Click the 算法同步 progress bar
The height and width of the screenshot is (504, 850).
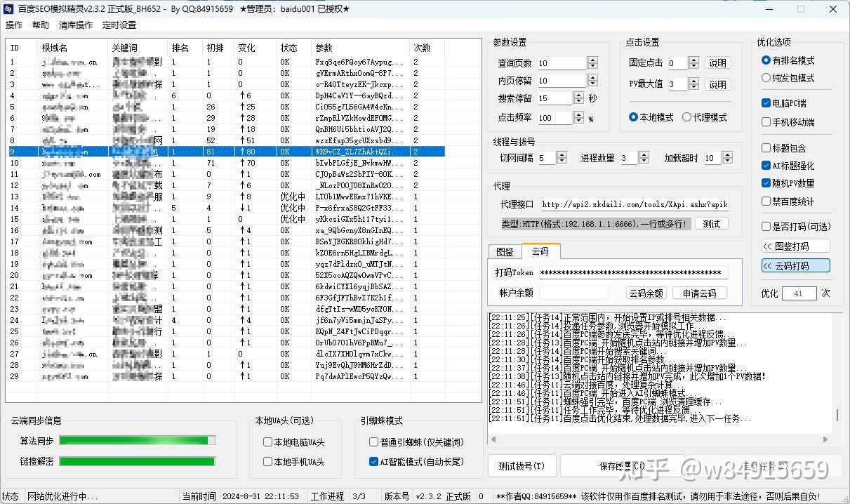pyautogui.click(x=138, y=440)
